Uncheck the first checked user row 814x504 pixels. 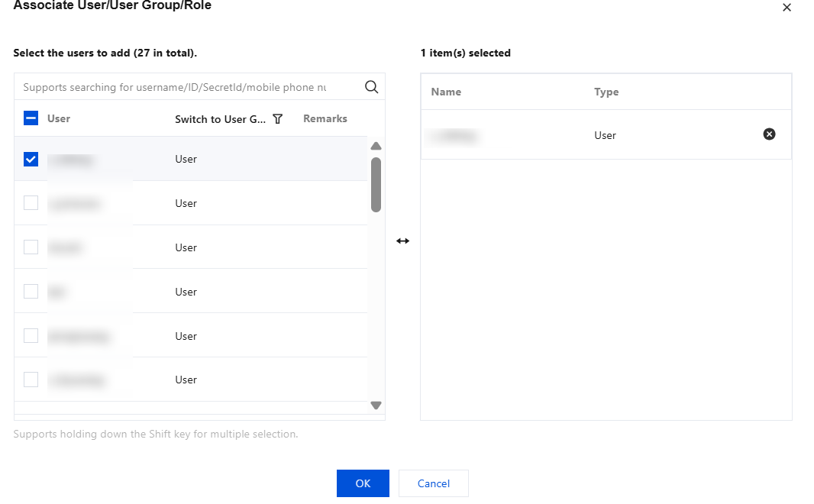31,160
